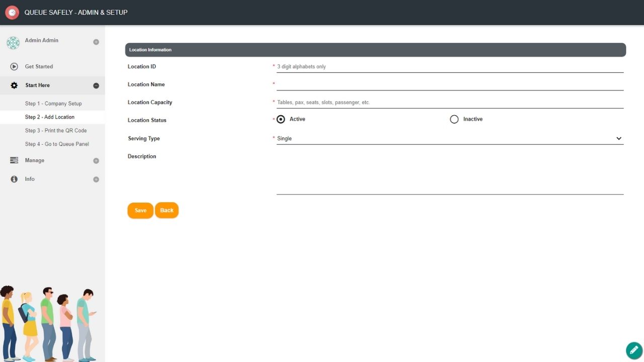Collapse the Start Here section
This screenshot has width=644, height=362.
96,85
